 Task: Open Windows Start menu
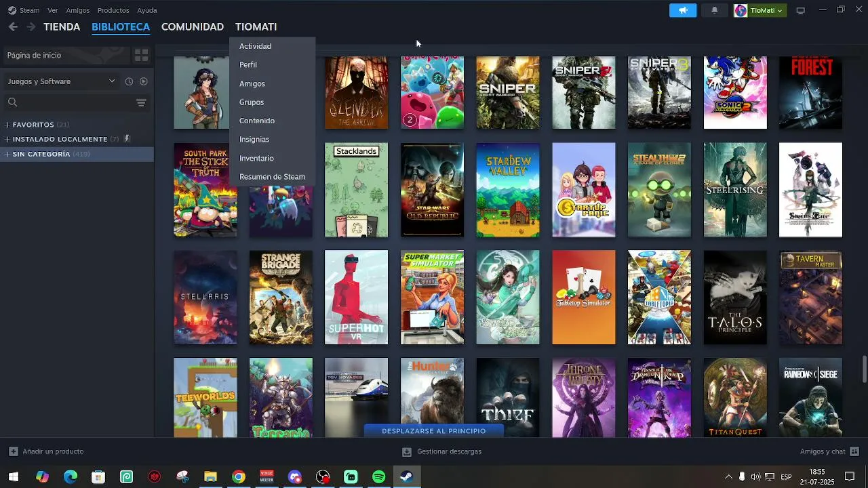point(14,477)
